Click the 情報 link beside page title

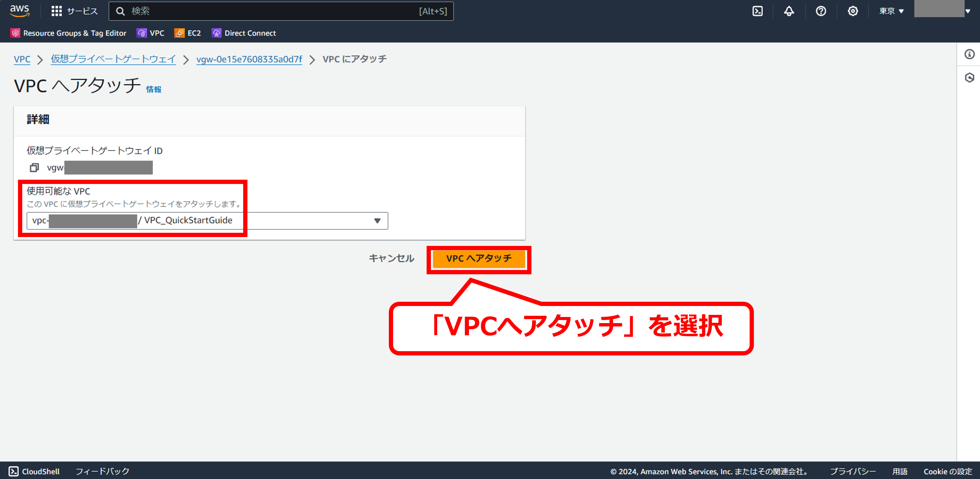coord(154,89)
